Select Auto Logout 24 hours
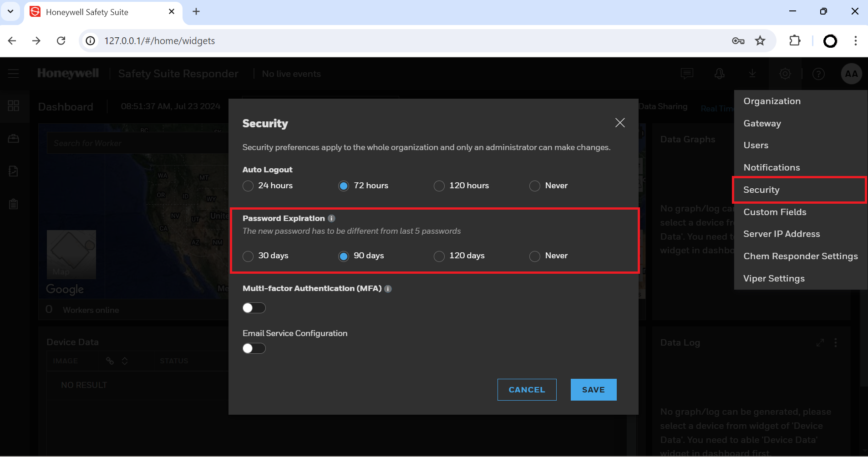 click(x=248, y=186)
